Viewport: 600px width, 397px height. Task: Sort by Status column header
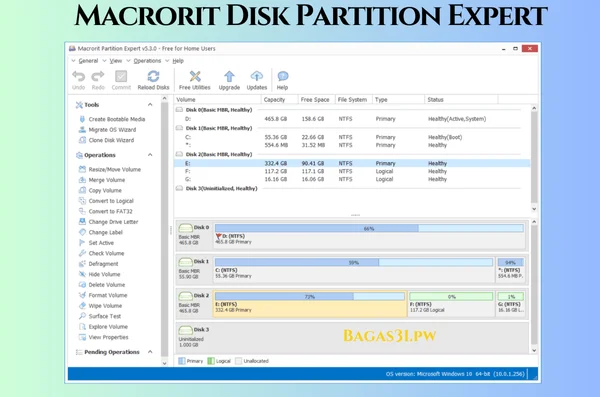tap(461, 100)
